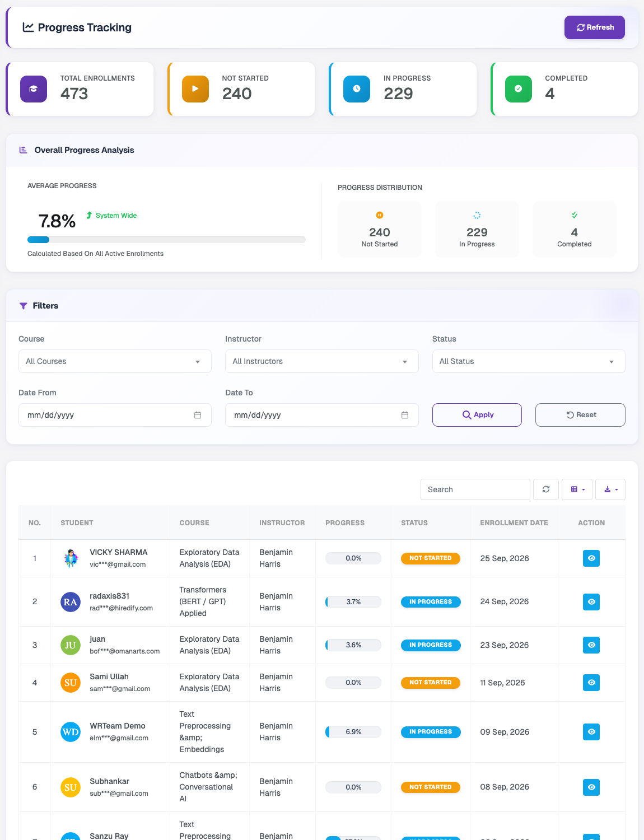Click the SU avatar for Sami Ullah
Screen dimensions: 644x840
71,683
